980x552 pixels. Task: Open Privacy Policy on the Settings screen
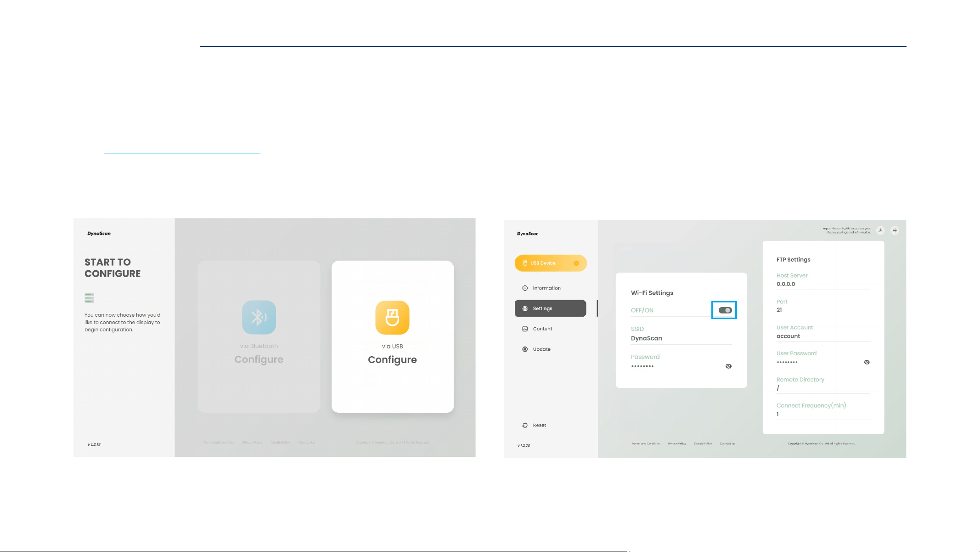[677, 444]
